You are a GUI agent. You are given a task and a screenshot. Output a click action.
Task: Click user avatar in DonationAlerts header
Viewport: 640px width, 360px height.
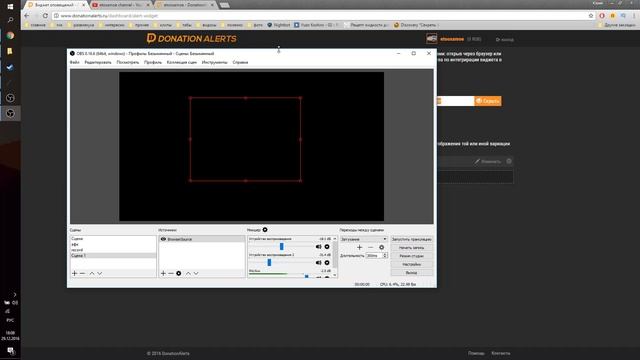point(431,39)
